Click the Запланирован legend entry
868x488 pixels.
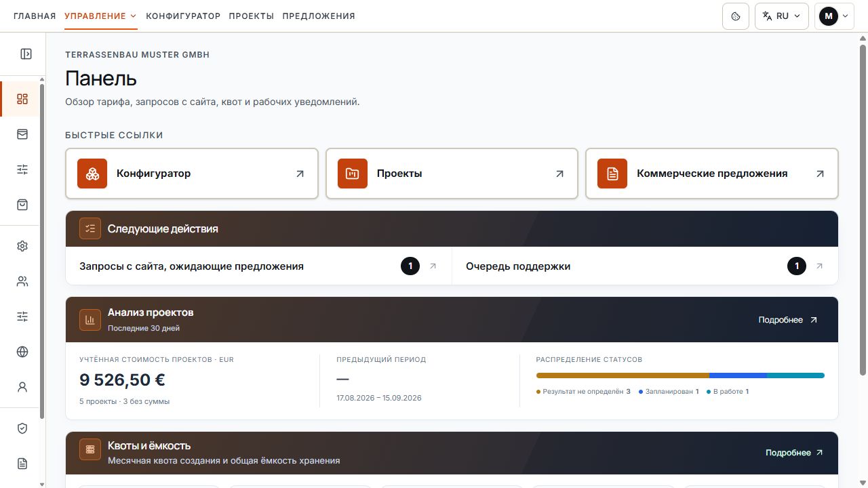click(x=669, y=392)
